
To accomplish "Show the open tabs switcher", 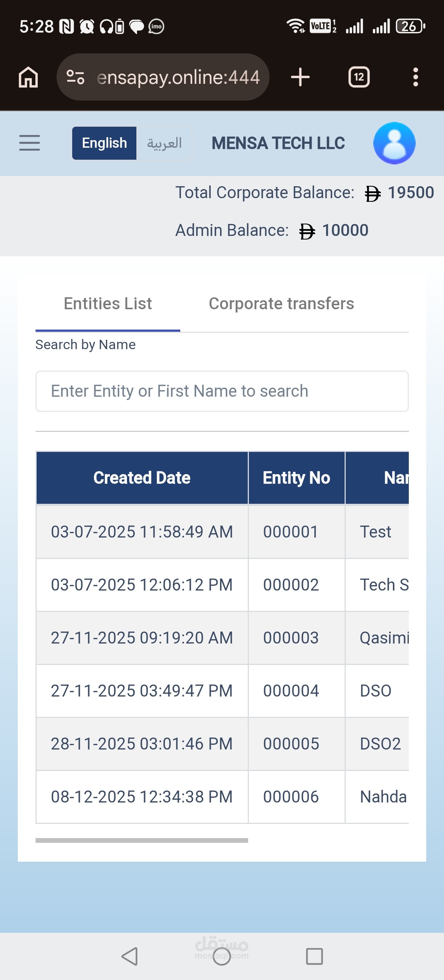I will 359,77.
